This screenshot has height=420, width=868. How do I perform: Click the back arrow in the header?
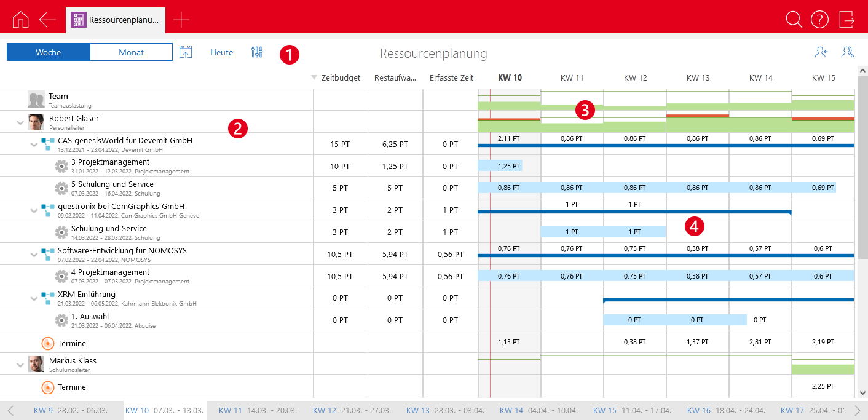coord(47,19)
